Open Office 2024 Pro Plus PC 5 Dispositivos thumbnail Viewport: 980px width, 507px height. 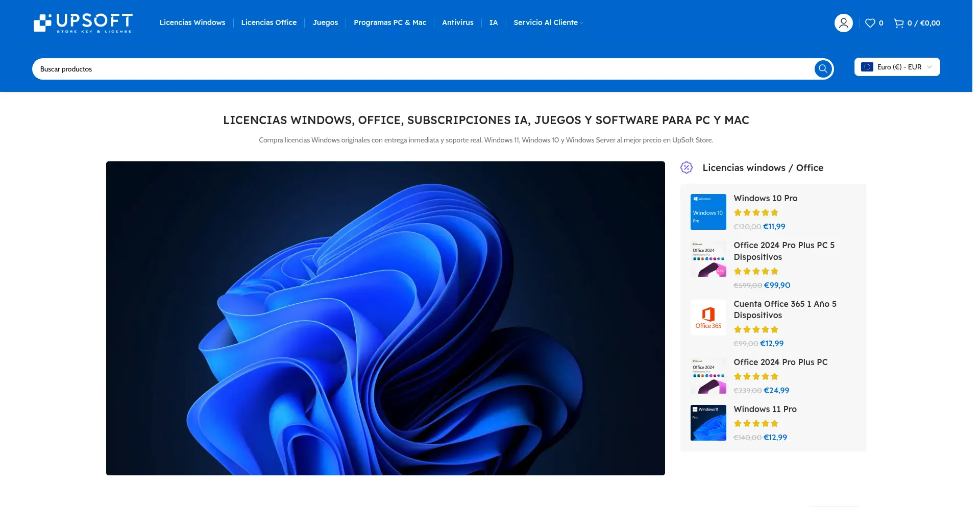point(708,259)
